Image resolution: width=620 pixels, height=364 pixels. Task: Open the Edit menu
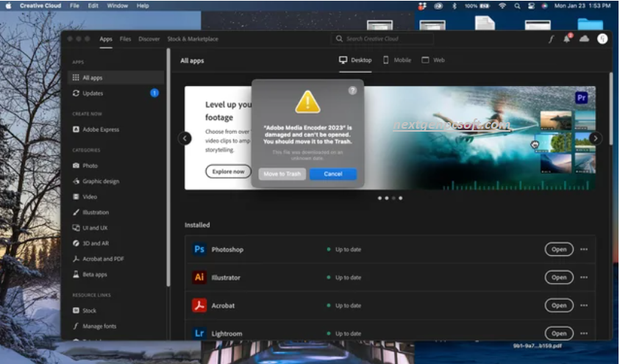(x=93, y=6)
